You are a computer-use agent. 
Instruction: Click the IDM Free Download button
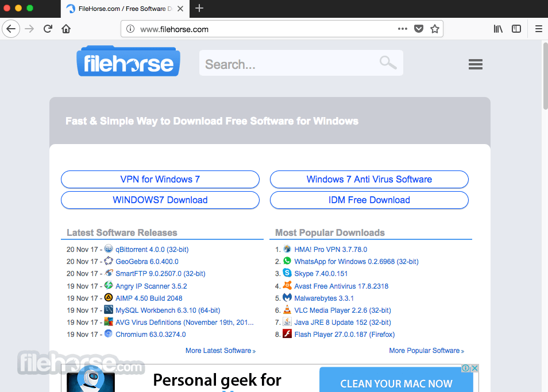click(369, 200)
